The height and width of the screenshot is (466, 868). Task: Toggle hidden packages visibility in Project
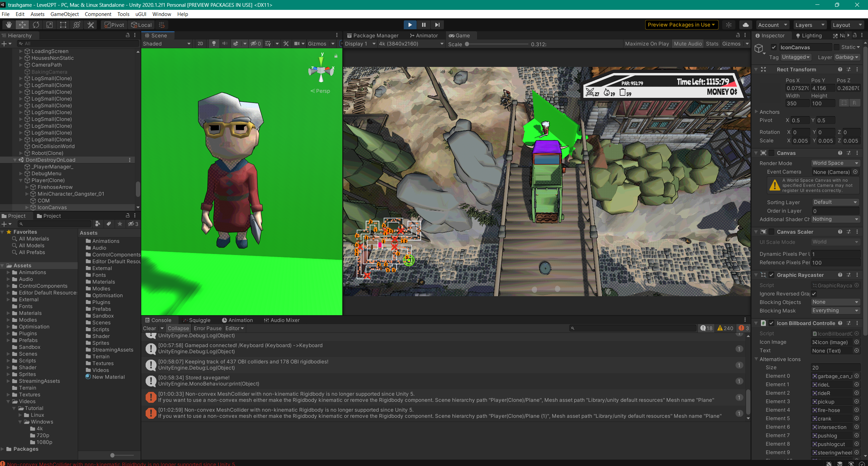pos(133,224)
